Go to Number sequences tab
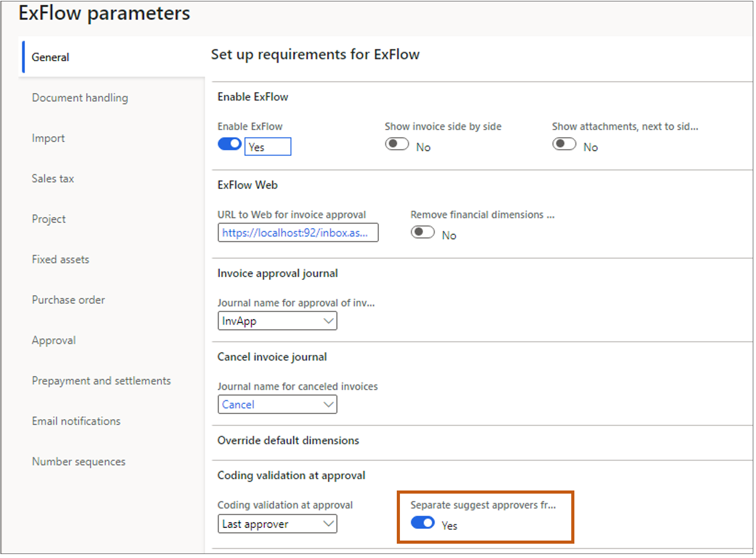 (x=79, y=461)
